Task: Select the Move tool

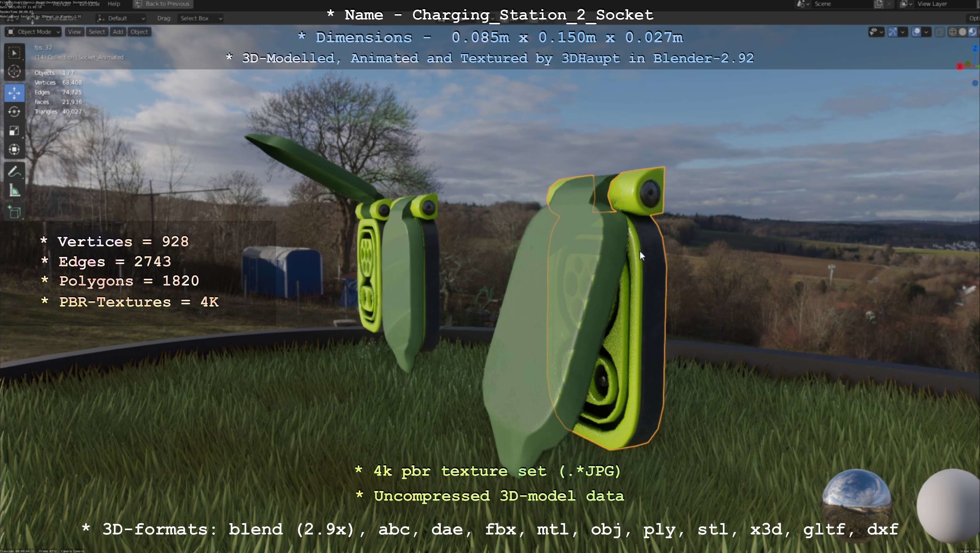Action: tap(14, 93)
